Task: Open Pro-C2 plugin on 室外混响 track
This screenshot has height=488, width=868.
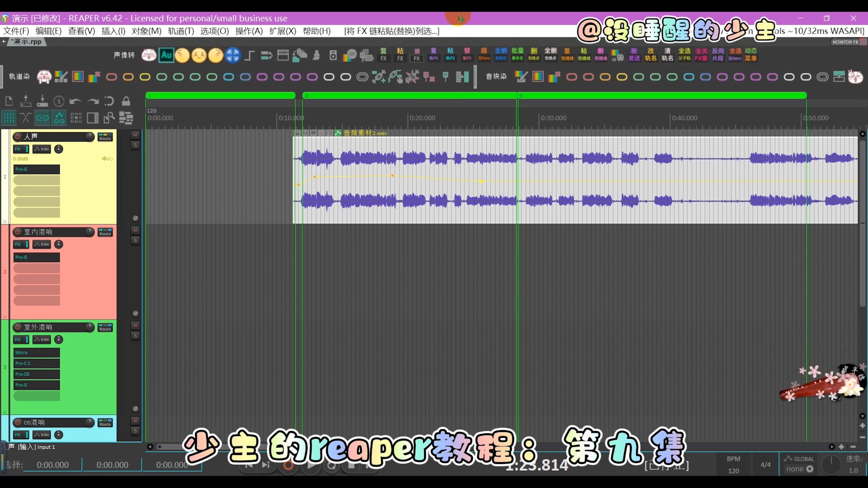Action: point(37,363)
